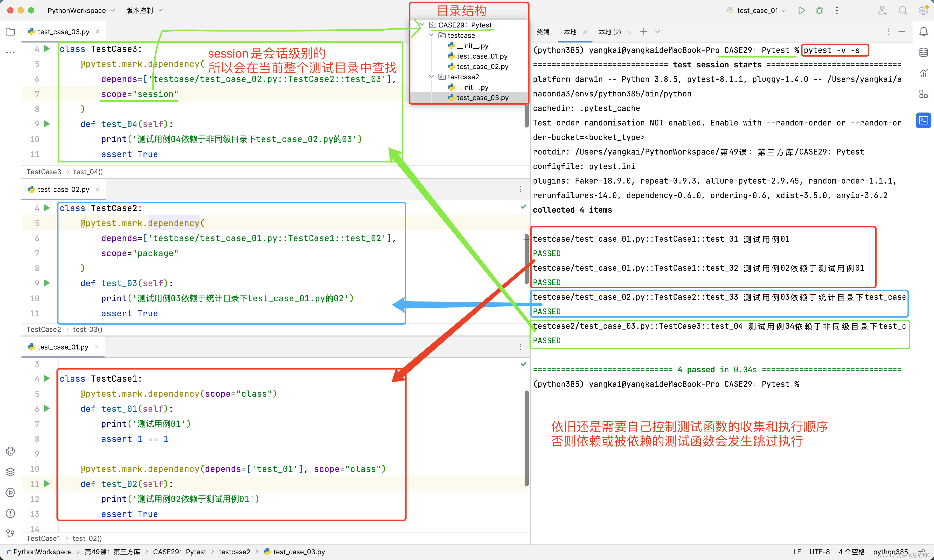This screenshot has height=560, width=934.
Task: Click the LF line separator status item
Action: (x=797, y=552)
